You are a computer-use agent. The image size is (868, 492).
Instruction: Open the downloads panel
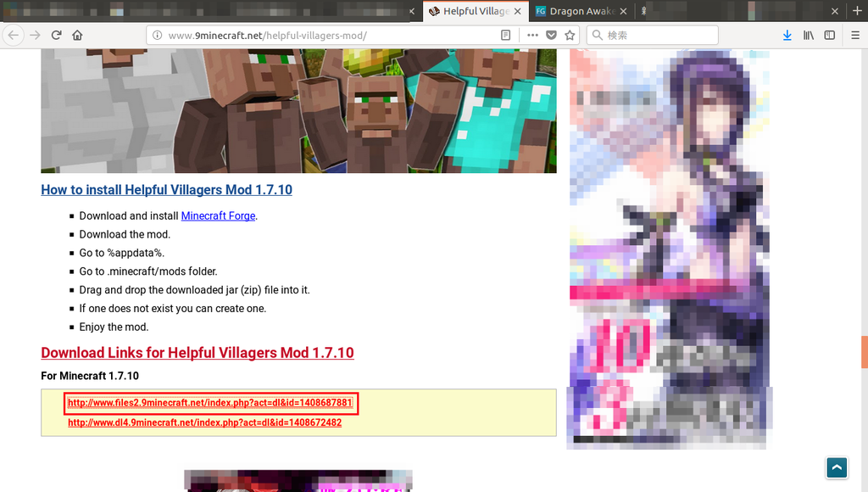(x=787, y=35)
